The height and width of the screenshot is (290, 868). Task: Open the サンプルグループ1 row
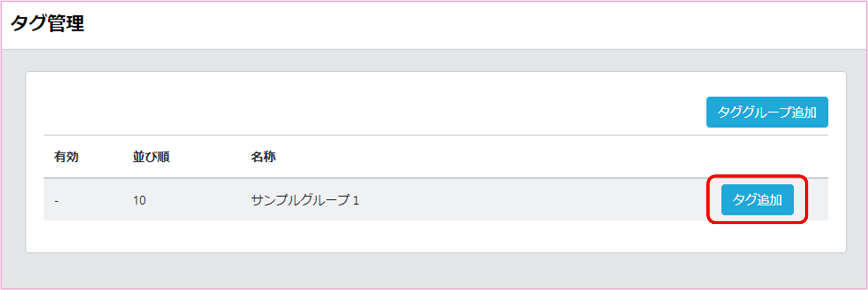[305, 200]
